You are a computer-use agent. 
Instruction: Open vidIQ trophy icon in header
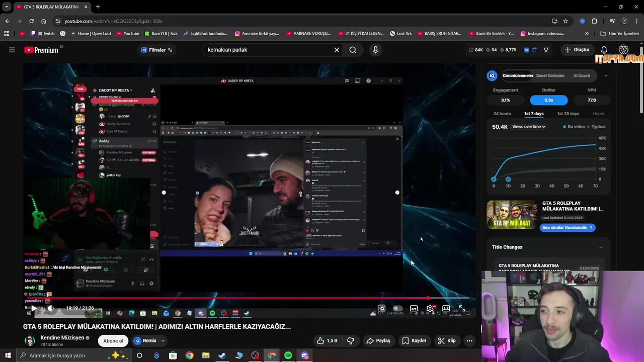click(546, 50)
